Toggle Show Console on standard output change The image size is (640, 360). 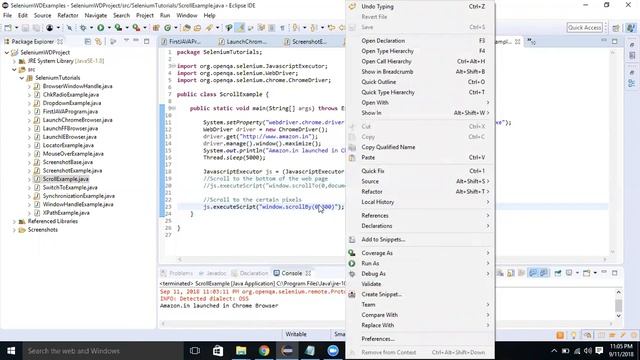[533, 273]
